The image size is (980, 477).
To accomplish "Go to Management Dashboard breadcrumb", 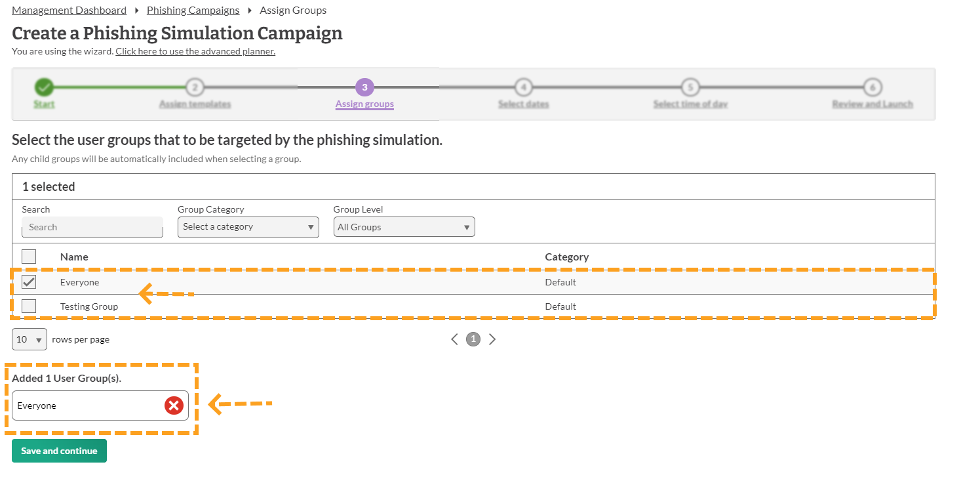I will (x=69, y=10).
